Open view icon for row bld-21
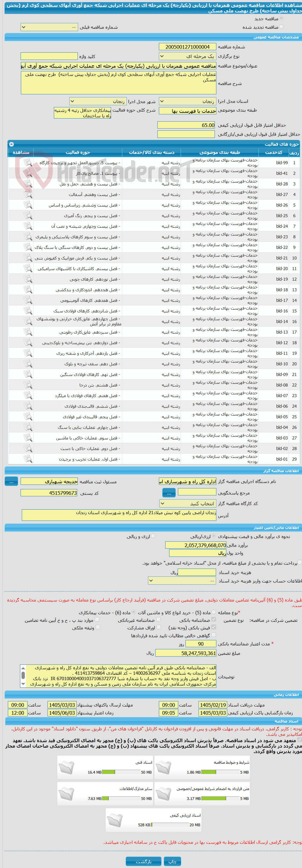302x868 pixels. tap(28, 258)
